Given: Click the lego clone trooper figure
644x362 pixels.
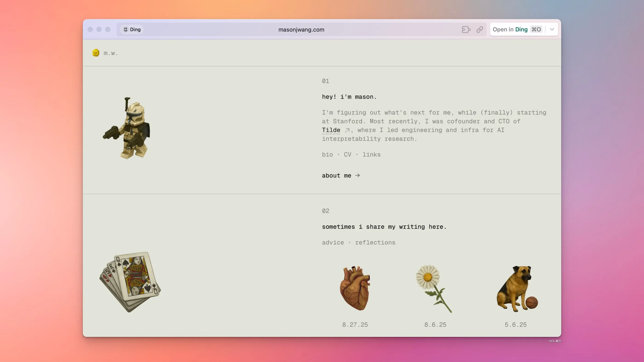Looking at the screenshot, I should point(127,128).
